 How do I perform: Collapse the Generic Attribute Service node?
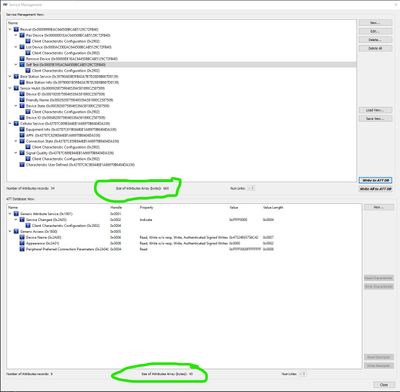tap(10, 214)
